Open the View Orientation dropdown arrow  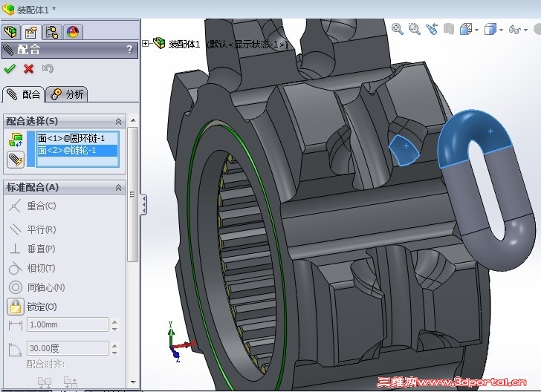point(477,30)
